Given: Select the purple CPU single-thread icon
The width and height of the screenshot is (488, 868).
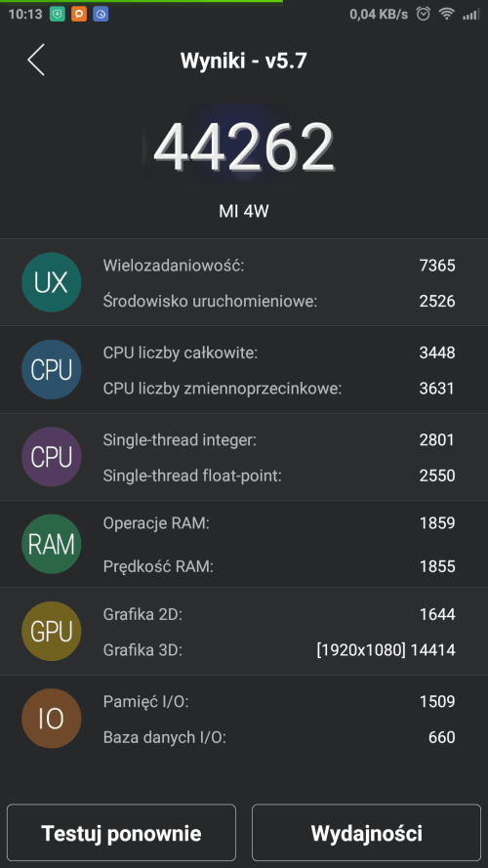Looking at the screenshot, I should 52,457.
